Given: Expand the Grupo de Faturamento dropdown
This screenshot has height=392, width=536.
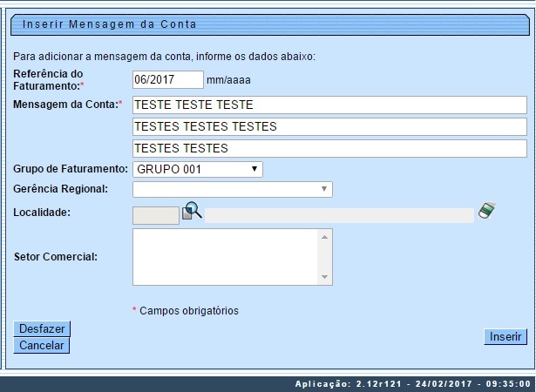Looking at the screenshot, I should click(x=198, y=169).
